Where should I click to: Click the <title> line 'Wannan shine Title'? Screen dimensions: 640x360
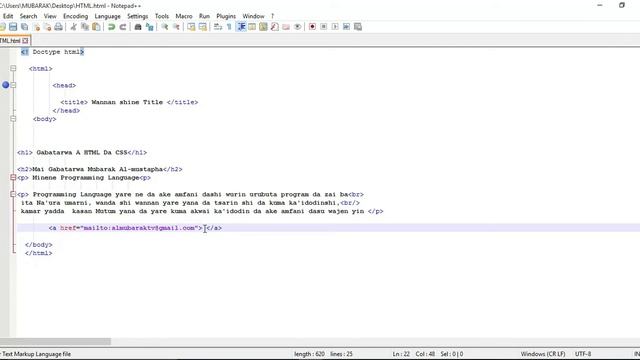tap(129, 102)
